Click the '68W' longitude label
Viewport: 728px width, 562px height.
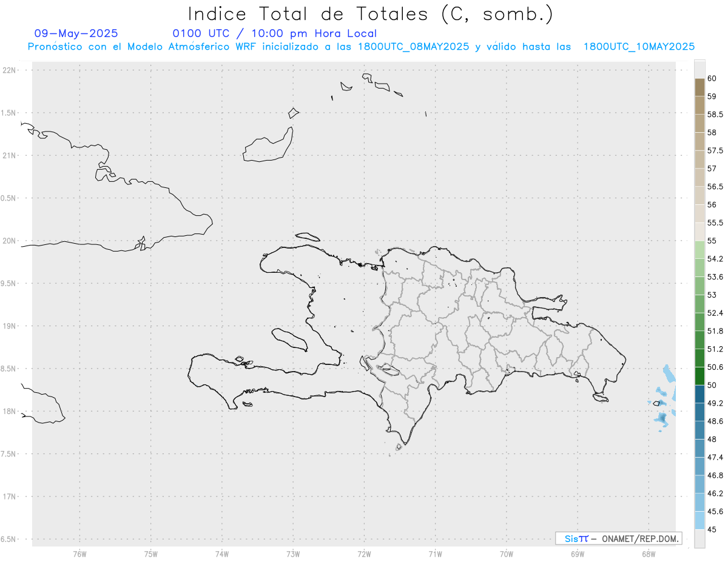pyautogui.click(x=649, y=554)
